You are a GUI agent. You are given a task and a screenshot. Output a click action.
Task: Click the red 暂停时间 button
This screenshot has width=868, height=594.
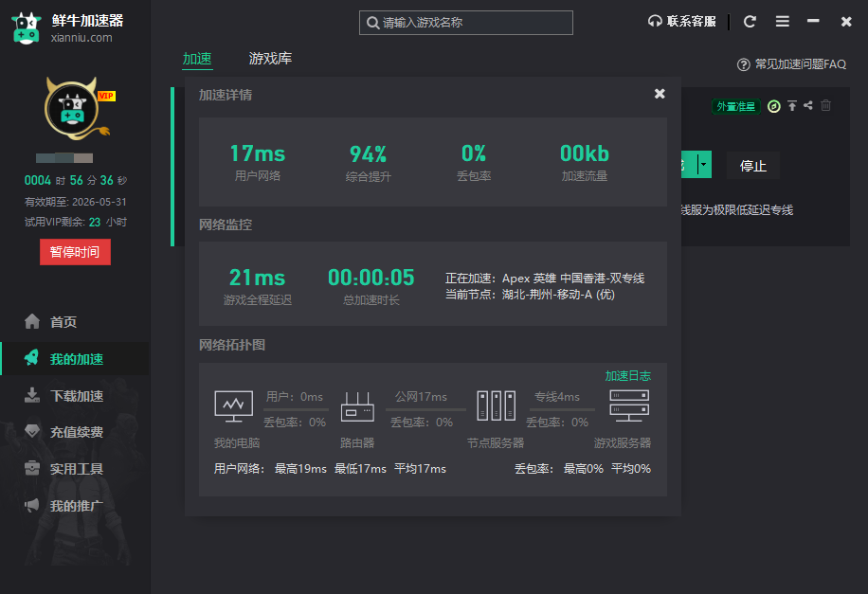tap(75, 252)
